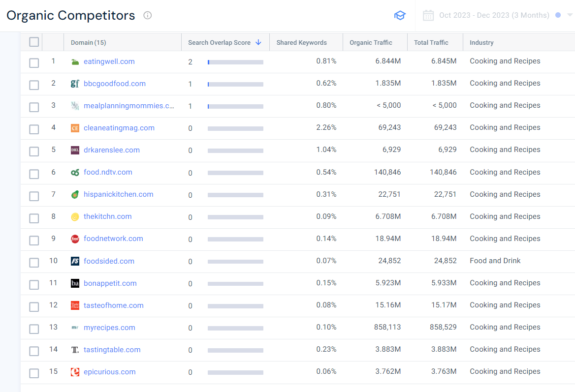Click the drkarenslee.com DKL favicon

pos(75,150)
